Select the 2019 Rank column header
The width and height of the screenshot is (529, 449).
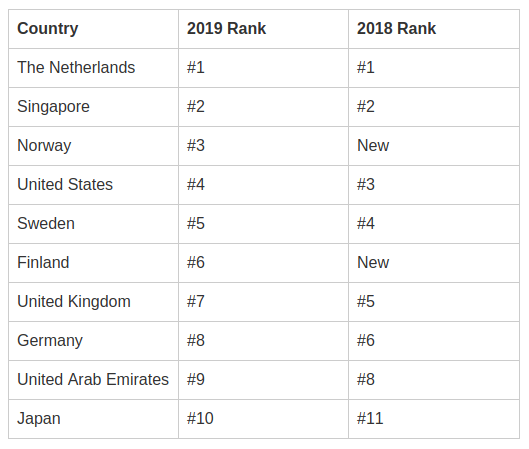[263, 29]
